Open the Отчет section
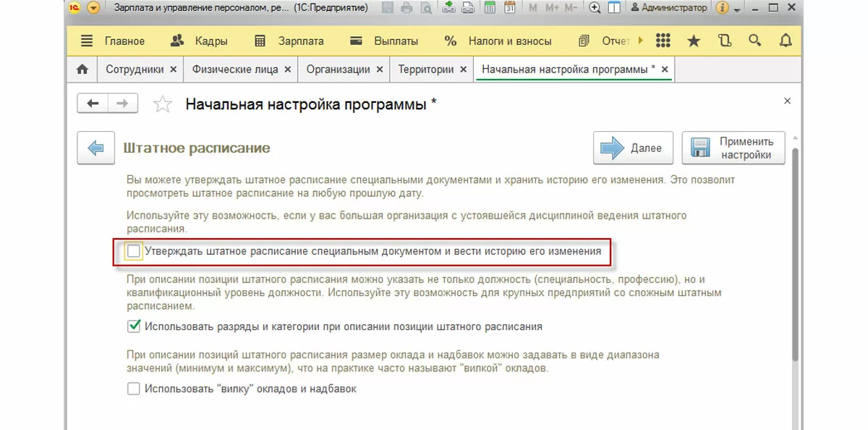 pyautogui.click(x=605, y=41)
